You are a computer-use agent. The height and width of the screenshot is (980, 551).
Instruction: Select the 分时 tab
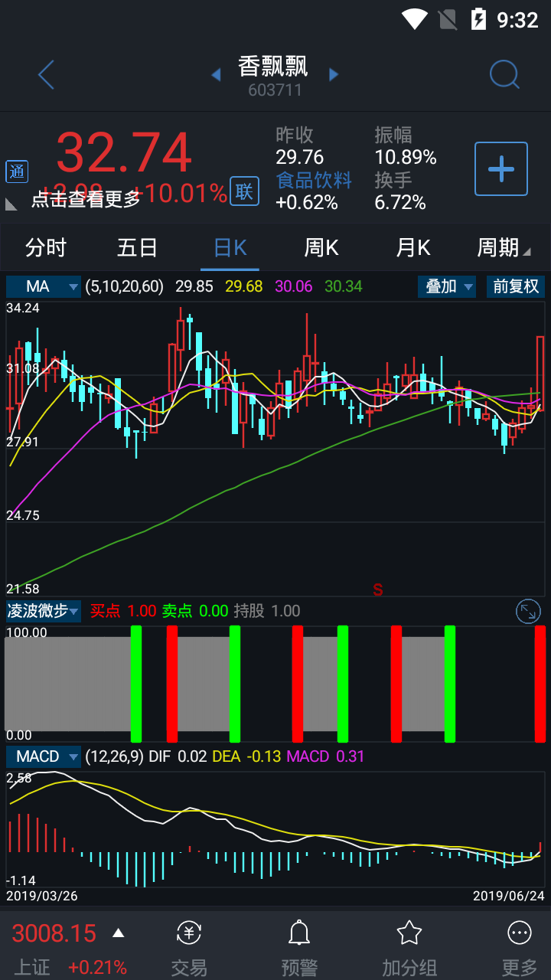tap(46, 247)
